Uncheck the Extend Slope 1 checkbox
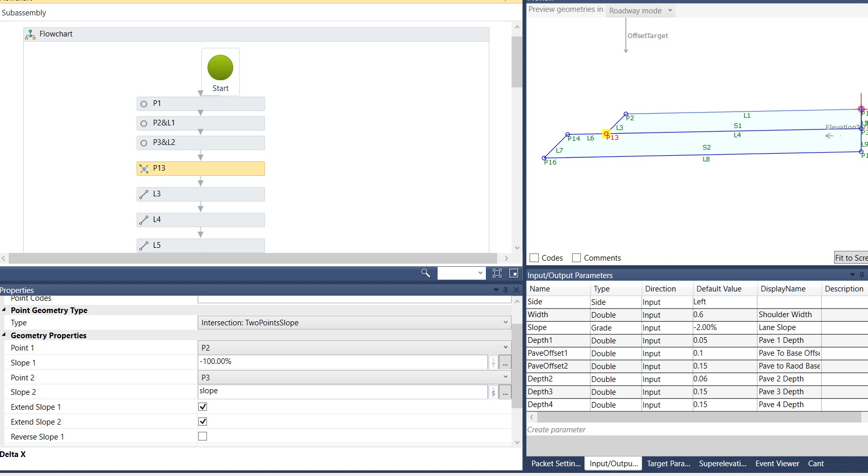This screenshot has width=868, height=476. click(203, 406)
